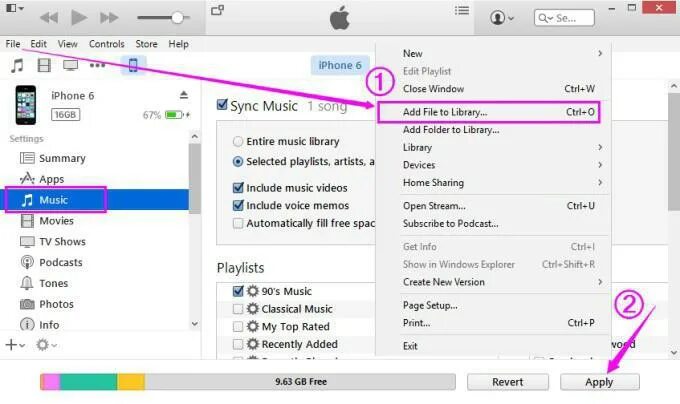Open the mini player window icon
Screen dimensions: 680x404
[217, 10]
